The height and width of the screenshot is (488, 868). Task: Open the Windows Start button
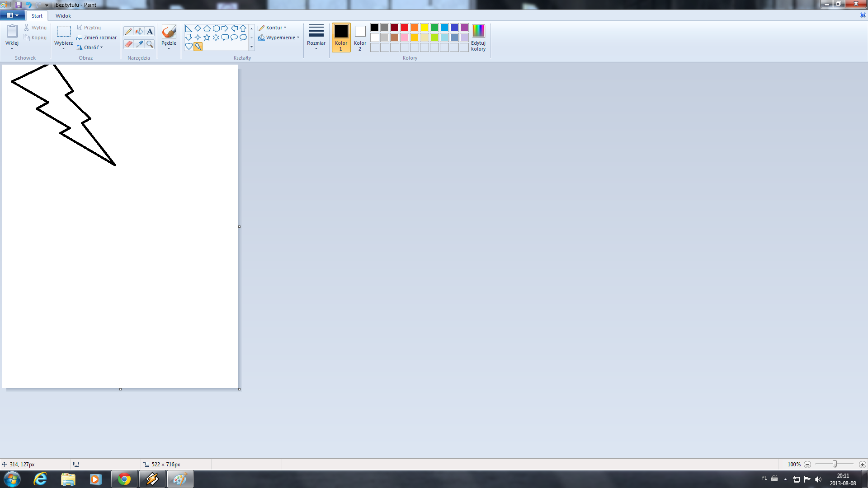click(12, 479)
